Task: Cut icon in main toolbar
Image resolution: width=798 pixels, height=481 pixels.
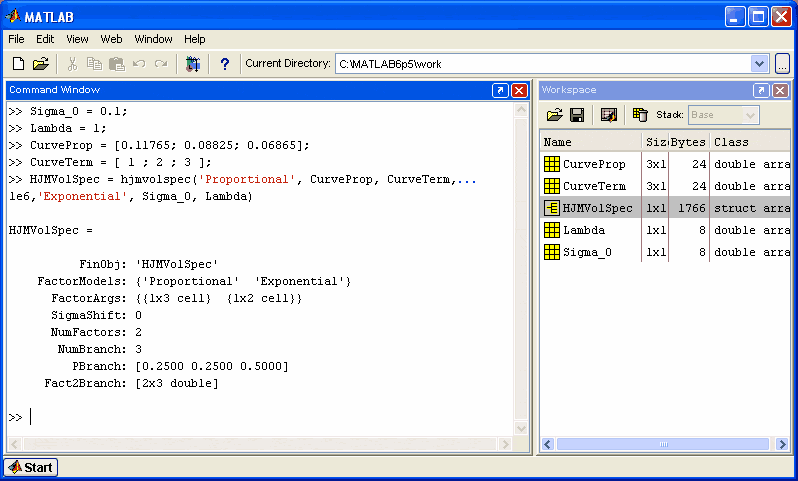Action: pyautogui.click(x=72, y=64)
